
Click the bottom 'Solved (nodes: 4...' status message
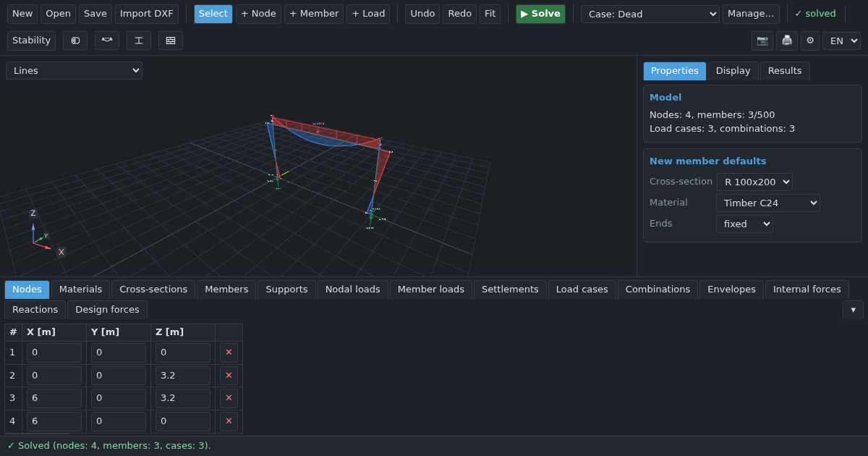(x=109, y=446)
